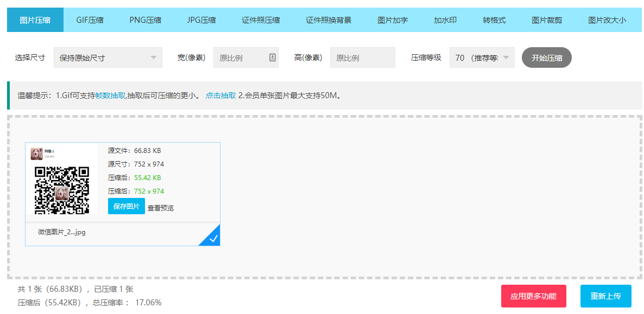The width and height of the screenshot is (644, 314).
Task: Click the contact icon inside the width field
Action: [x=272, y=57]
